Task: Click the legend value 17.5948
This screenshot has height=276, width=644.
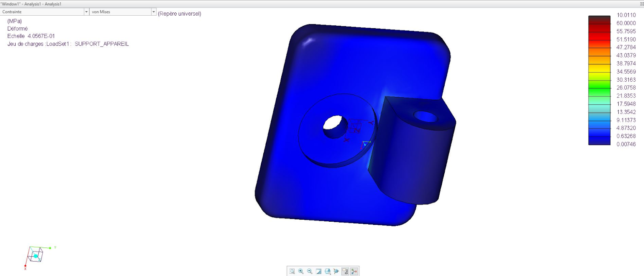Action: (626, 104)
